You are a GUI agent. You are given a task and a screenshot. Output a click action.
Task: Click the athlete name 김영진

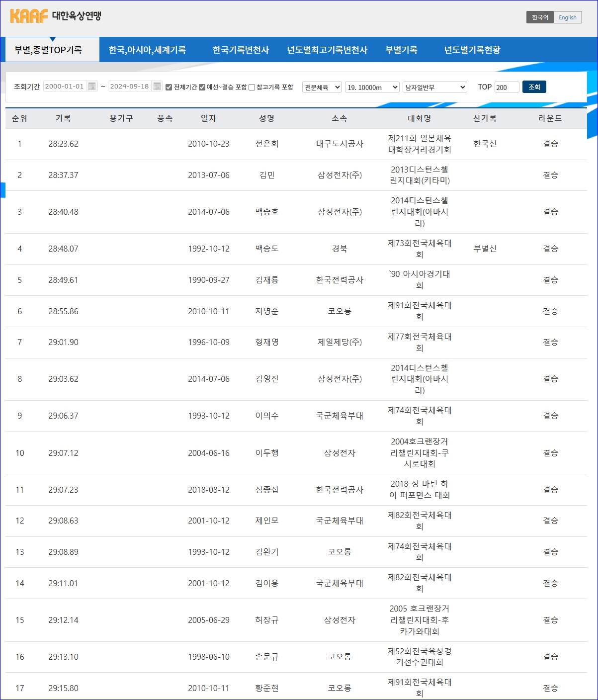267,379
